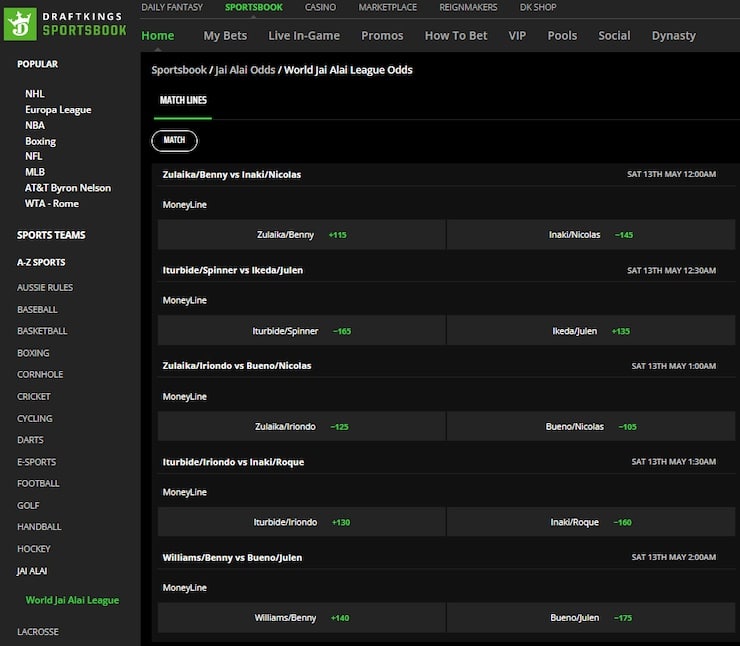This screenshot has height=646, width=740.
Task: Expand the Football category
Action: click(x=38, y=483)
